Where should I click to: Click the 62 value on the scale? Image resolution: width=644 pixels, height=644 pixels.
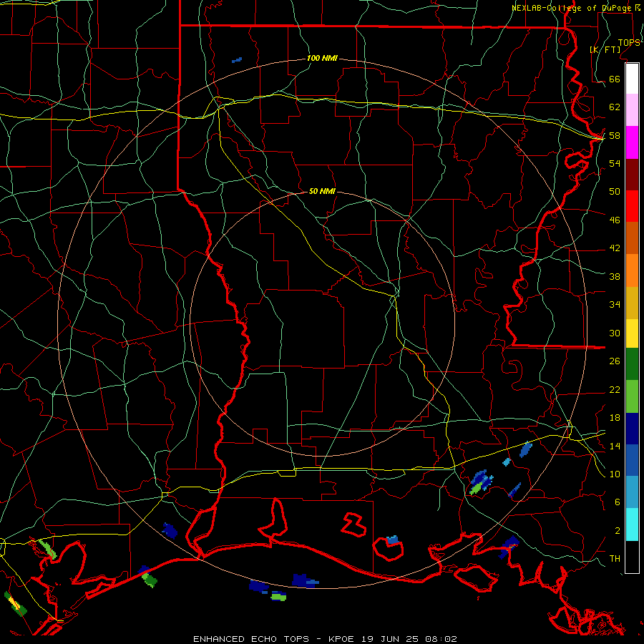615,107
